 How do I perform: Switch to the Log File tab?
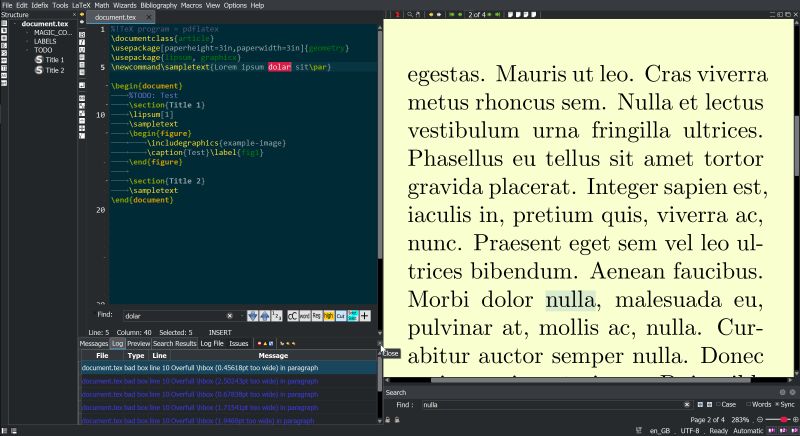coord(212,344)
